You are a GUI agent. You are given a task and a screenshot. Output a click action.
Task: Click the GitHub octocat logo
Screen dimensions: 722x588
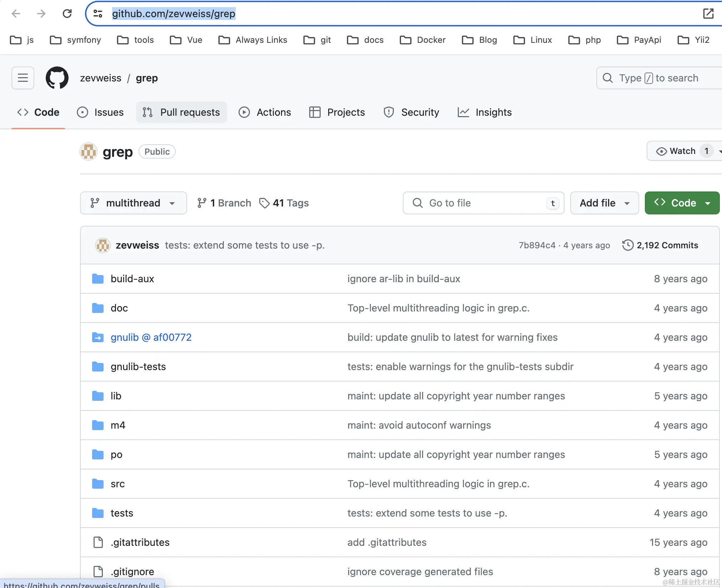point(57,78)
